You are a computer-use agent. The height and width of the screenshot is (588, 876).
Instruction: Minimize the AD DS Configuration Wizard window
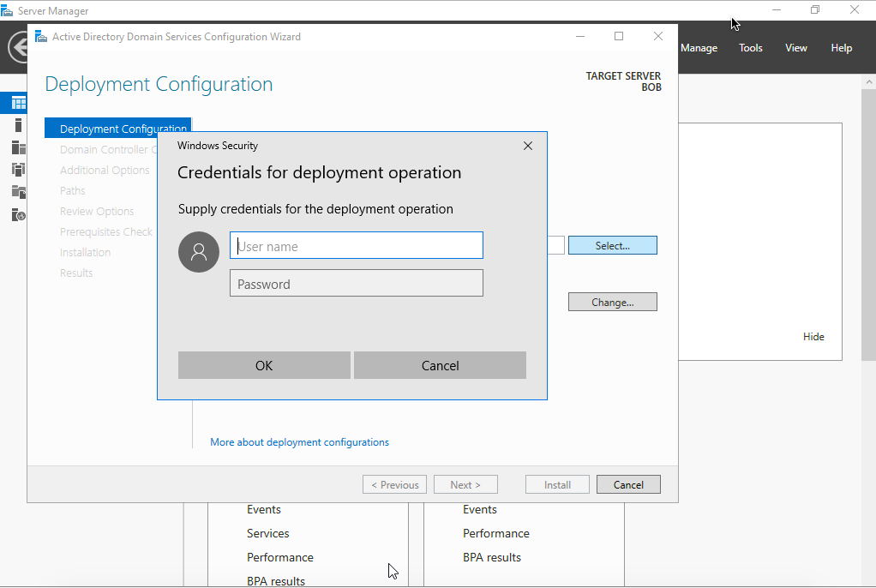(580, 36)
